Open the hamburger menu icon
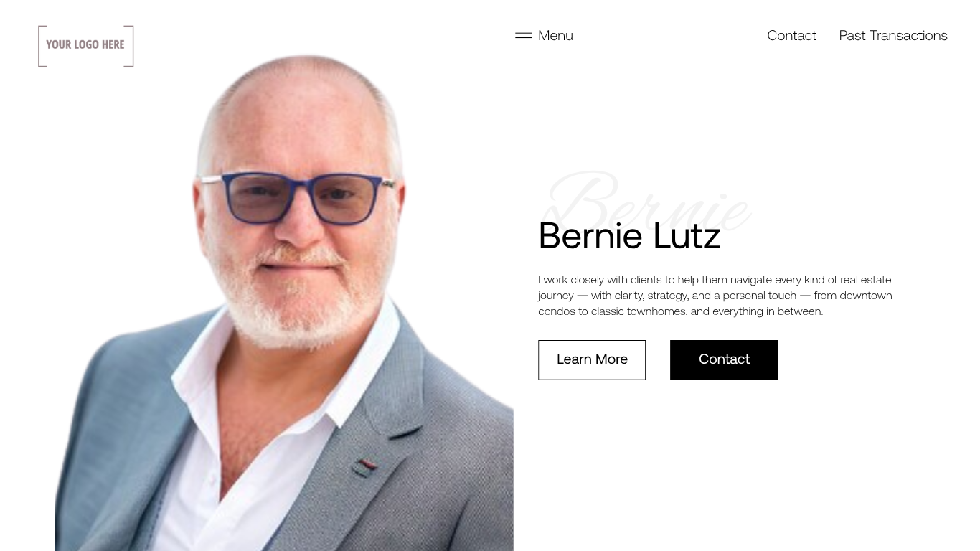 523,35
